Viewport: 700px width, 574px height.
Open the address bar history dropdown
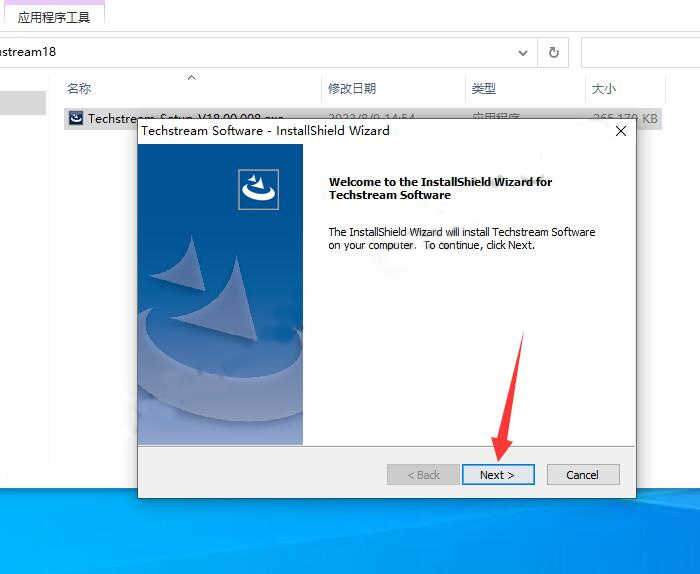click(522, 53)
